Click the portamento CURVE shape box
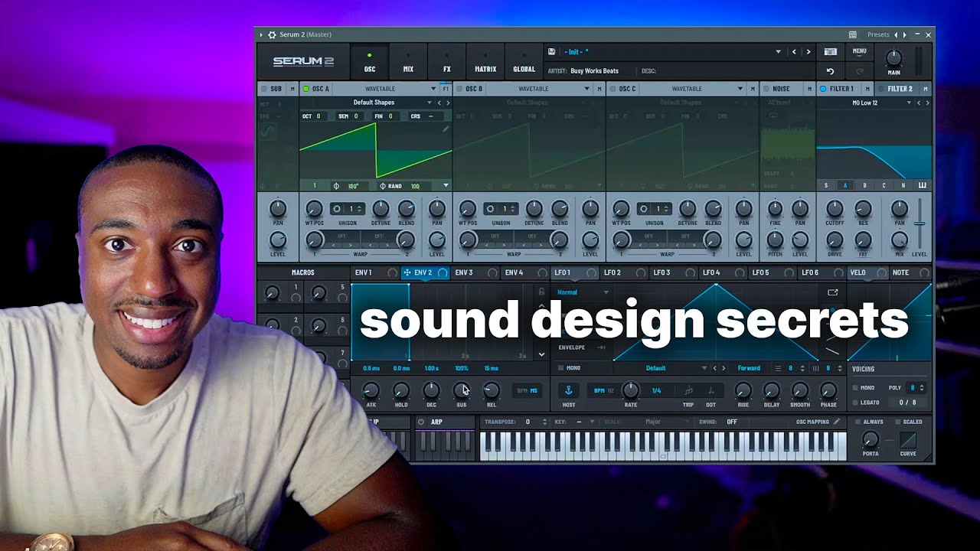 point(908,440)
